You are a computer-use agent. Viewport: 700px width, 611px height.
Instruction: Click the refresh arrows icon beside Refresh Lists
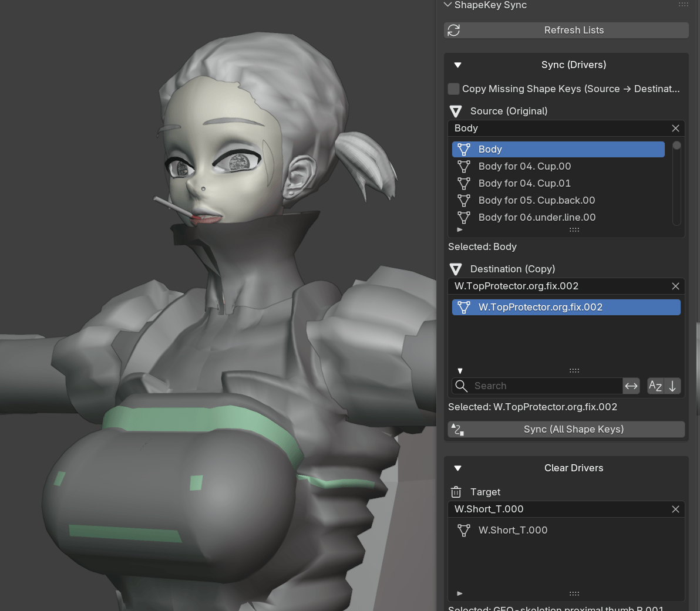pyautogui.click(x=453, y=30)
